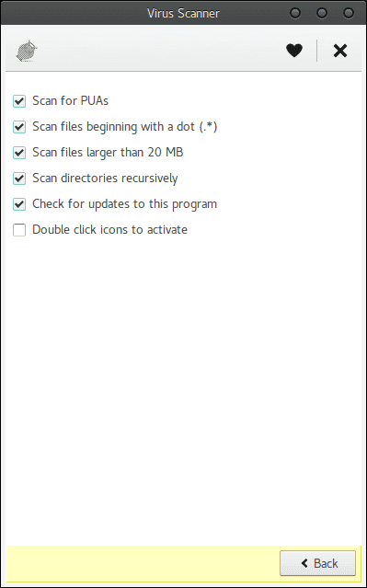
Task: Click the left arrow inside Back button
Action: coord(304,563)
